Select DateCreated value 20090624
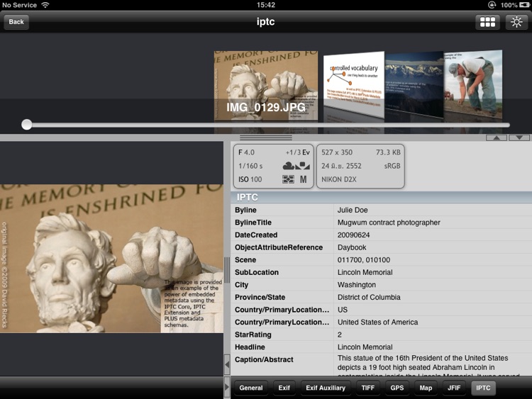Screen dimensions: 532x399 (x=353, y=235)
